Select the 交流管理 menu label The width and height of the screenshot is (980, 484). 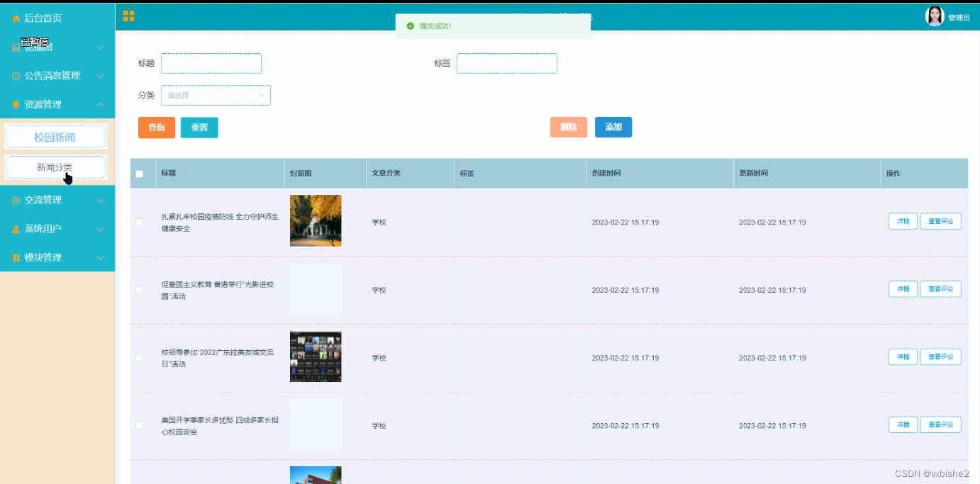pyautogui.click(x=43, y=201)
